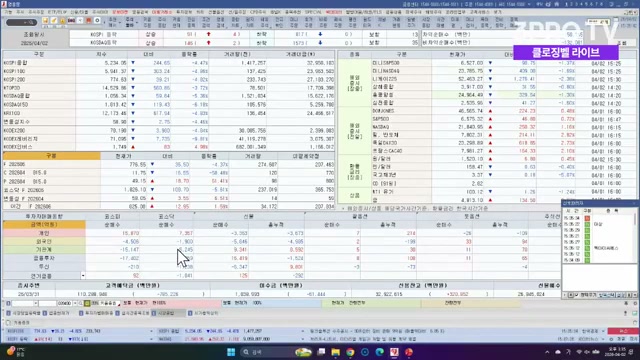Click the 원/달러 exchange rate row
The width and height of the screenshot is (640, 360).
click(504, 159)
